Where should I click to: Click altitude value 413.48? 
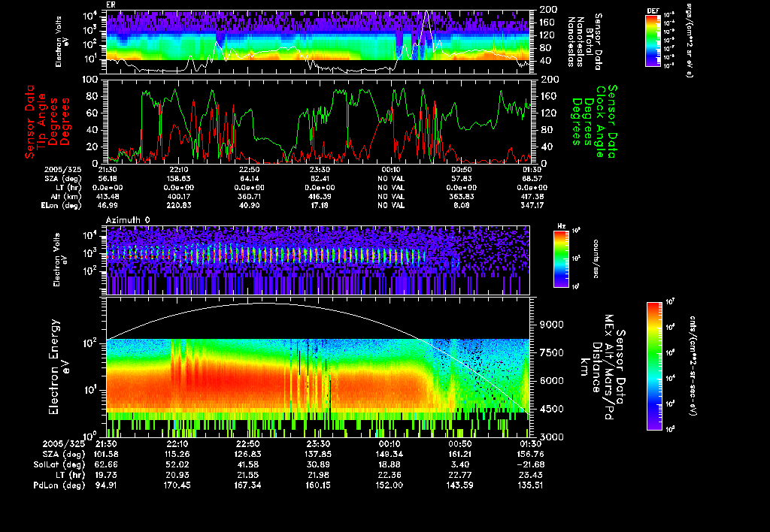108,197
